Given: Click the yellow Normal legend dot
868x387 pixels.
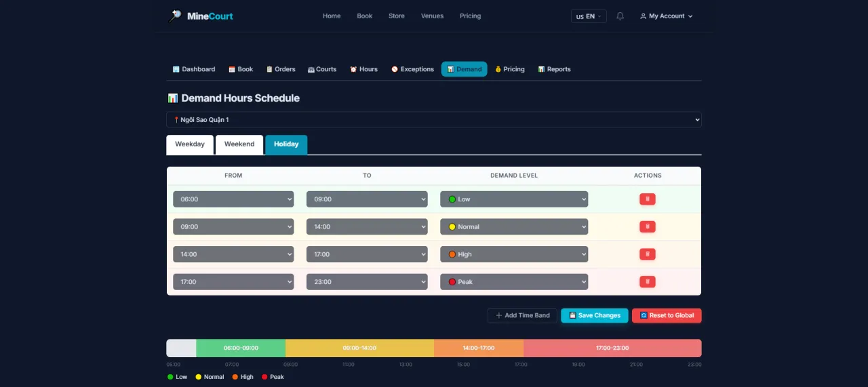Looking at the screenshot, I should click(x=199, y=377).
